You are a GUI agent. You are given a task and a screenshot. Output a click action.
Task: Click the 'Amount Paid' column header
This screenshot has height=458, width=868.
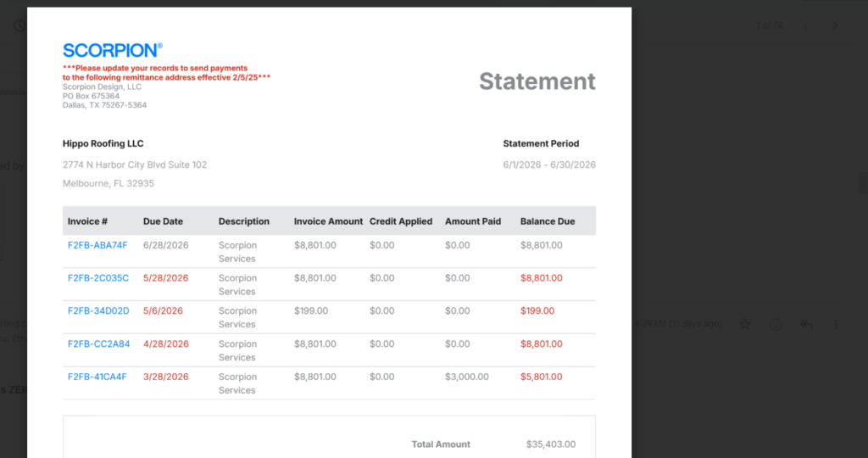pos(473,221)
